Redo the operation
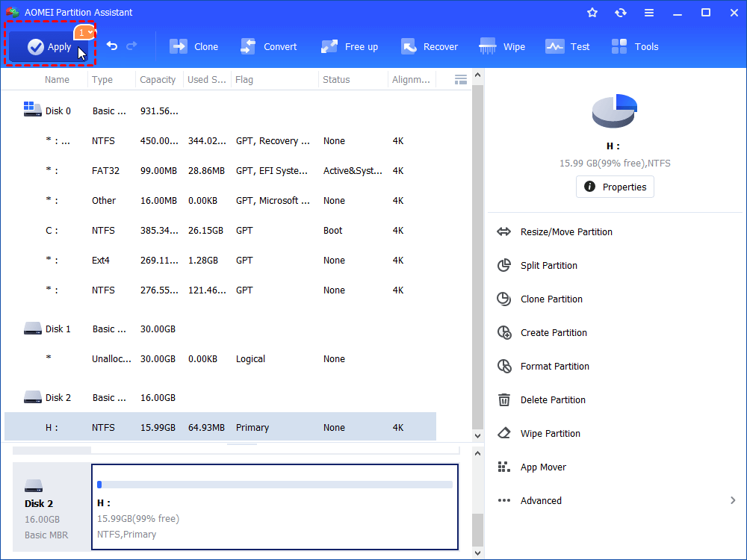The image size is (747, 560). click(131, 46)
